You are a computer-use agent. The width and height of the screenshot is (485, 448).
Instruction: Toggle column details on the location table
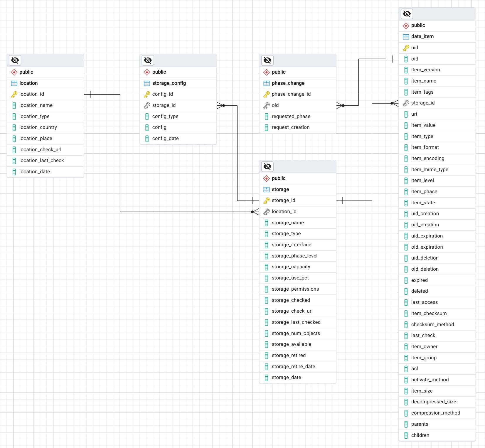(x=15, y=60)
